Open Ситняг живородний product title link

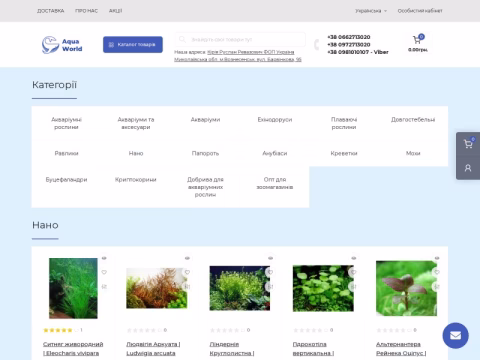tap(73, 348)
